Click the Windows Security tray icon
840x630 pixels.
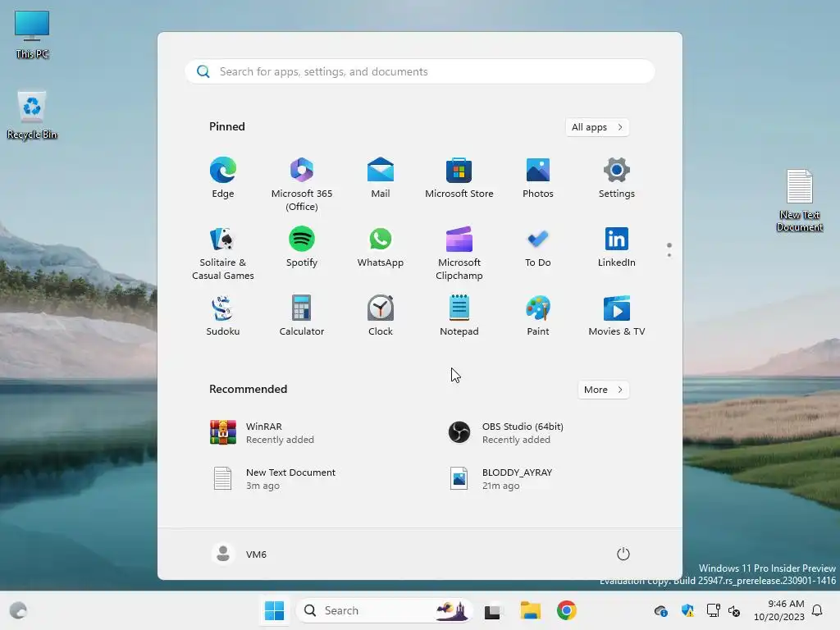[x=687, y=610]
